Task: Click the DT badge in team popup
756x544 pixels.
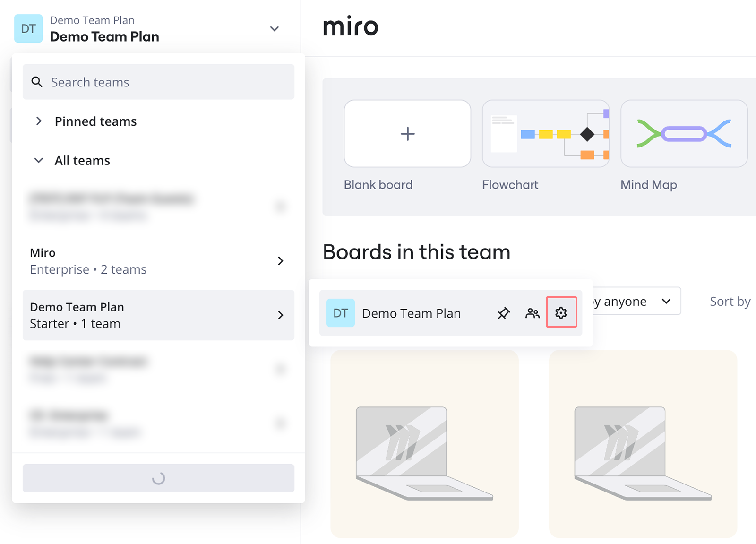Action: coord(340,313)
